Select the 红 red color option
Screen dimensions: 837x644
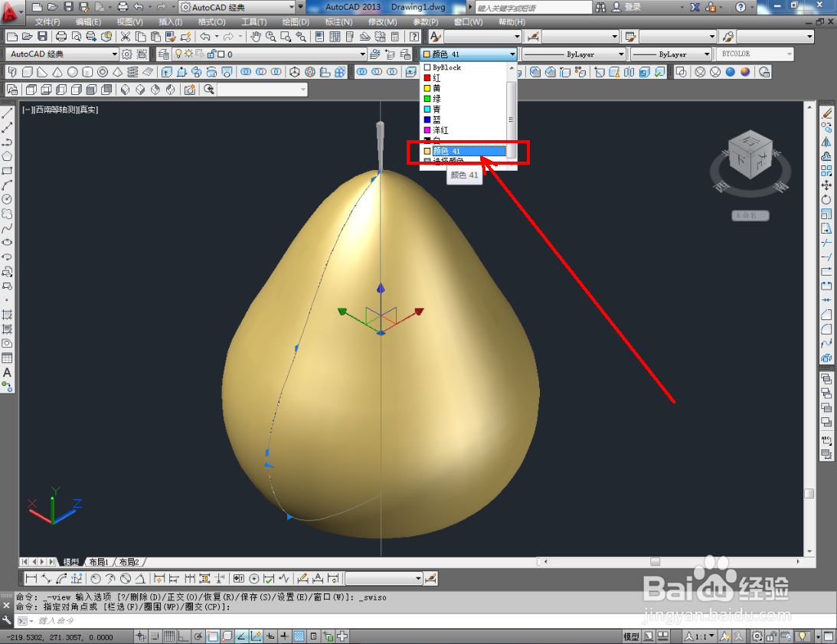point(463,78)
